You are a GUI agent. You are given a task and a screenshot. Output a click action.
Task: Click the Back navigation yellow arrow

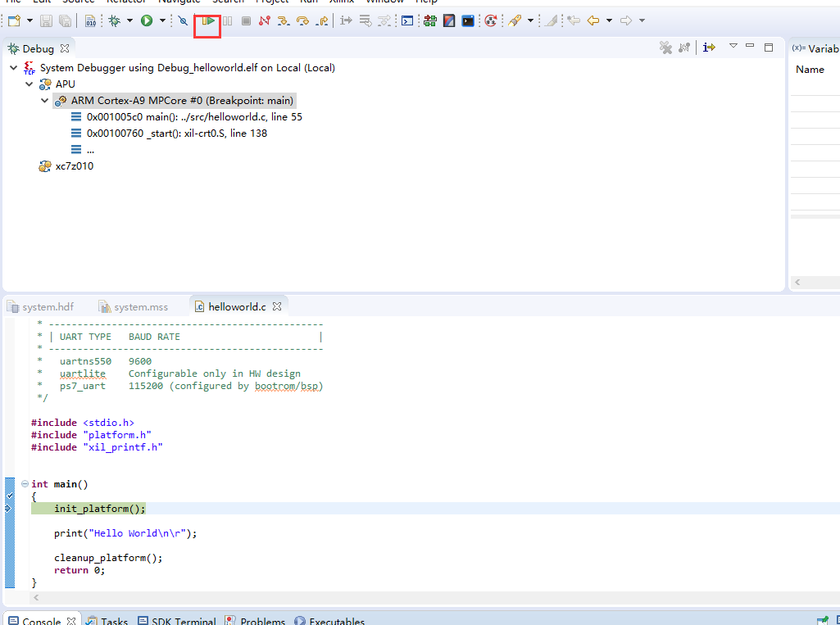(x=593, y=20)
